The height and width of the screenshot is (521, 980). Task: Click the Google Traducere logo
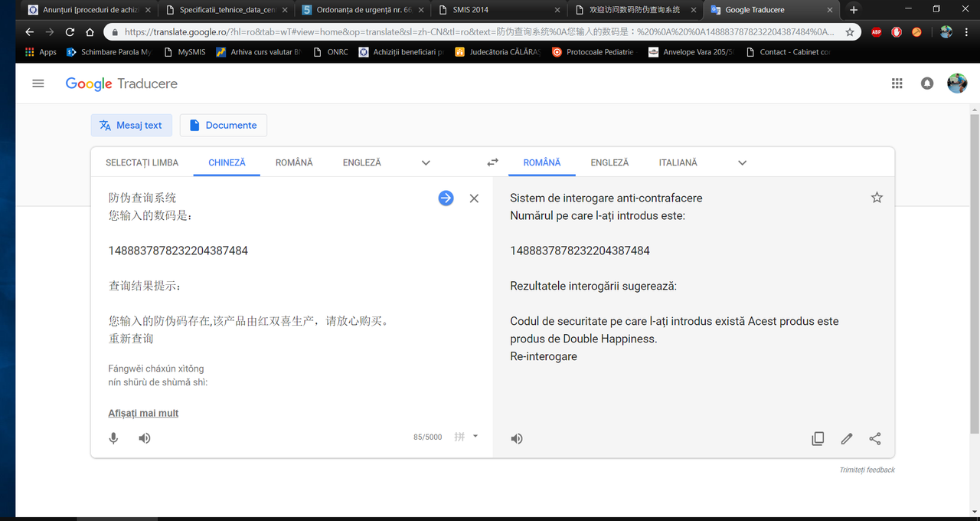click(x=122, y=84)
